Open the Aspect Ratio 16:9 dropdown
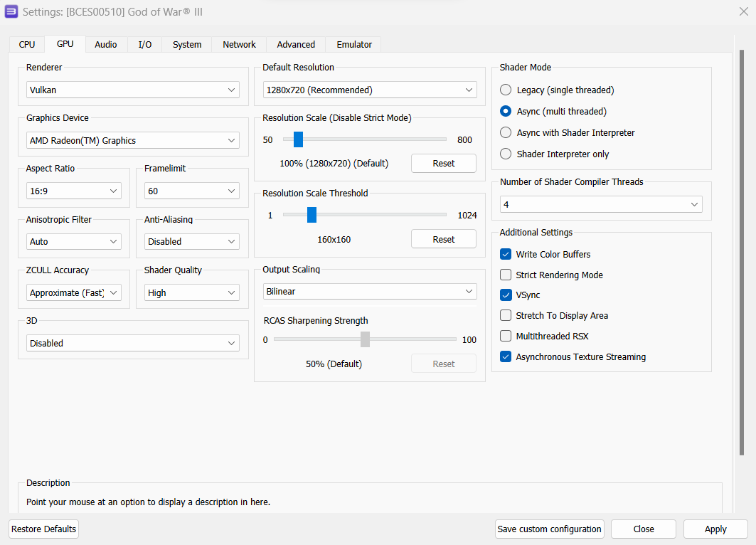The width and height of the screenshot is (756, 545). [74, 191]
